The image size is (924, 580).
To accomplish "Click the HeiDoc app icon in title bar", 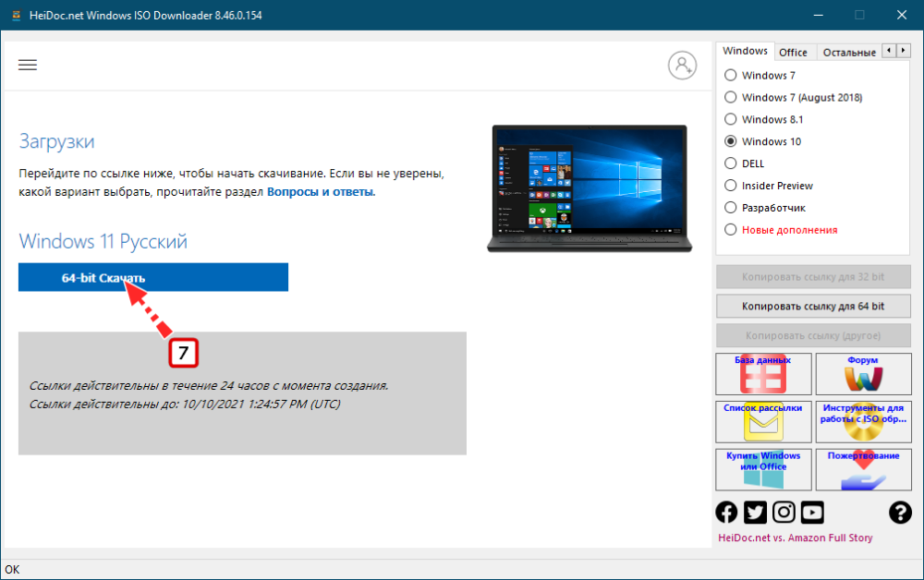I will tap(16, 16).
